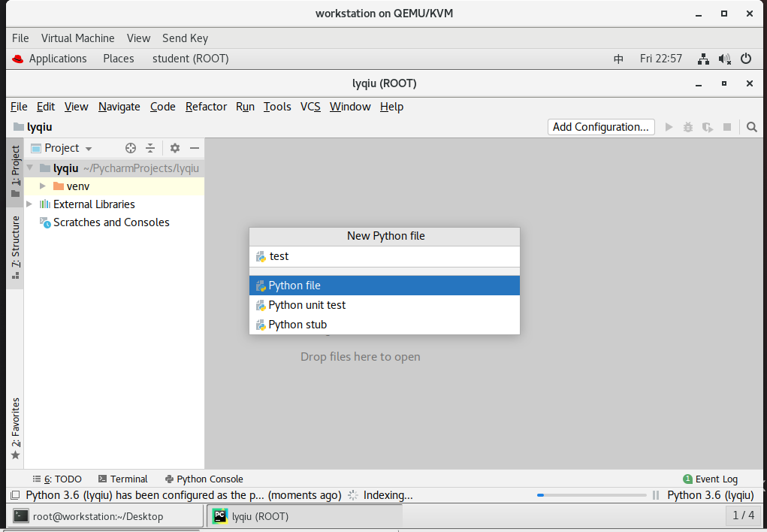
Task: Click workspace switcher 1 / 4
Action: point(743,515)
